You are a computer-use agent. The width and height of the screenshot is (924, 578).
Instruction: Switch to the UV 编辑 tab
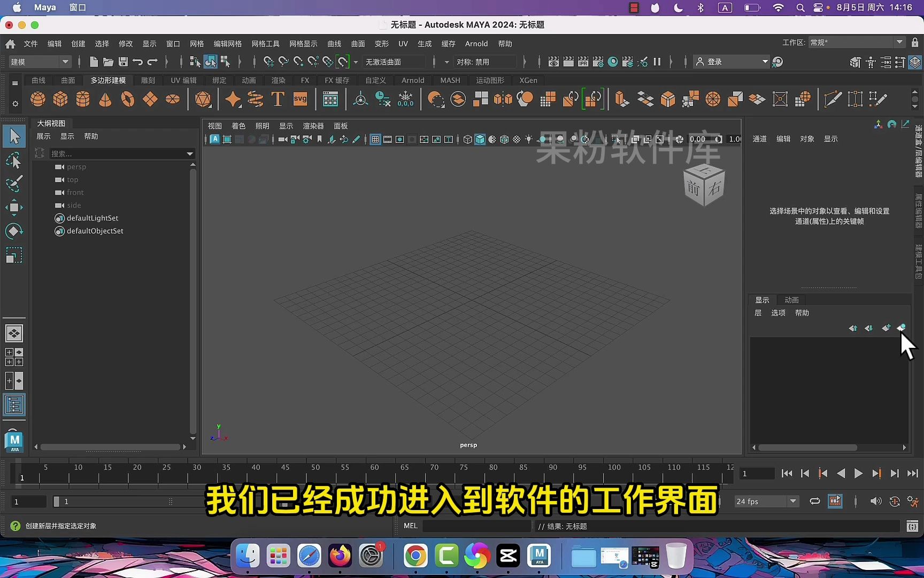pos(182,80)
